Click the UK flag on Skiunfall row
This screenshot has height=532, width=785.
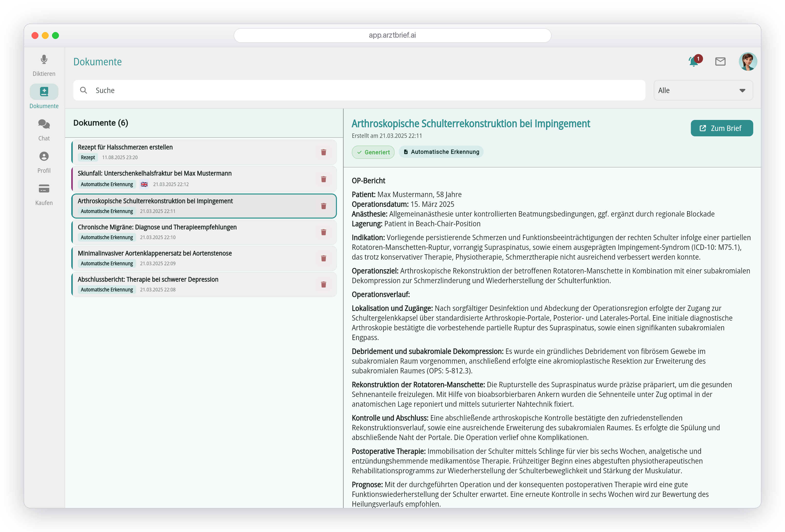click(144, 184)
